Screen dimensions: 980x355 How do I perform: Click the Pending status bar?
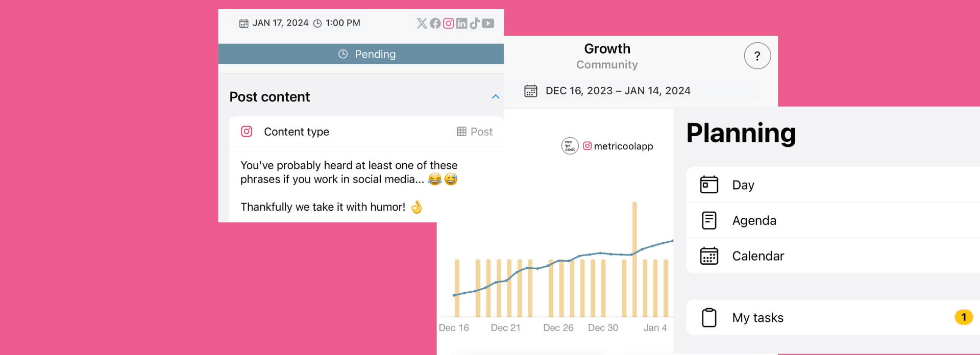[361, 54]
